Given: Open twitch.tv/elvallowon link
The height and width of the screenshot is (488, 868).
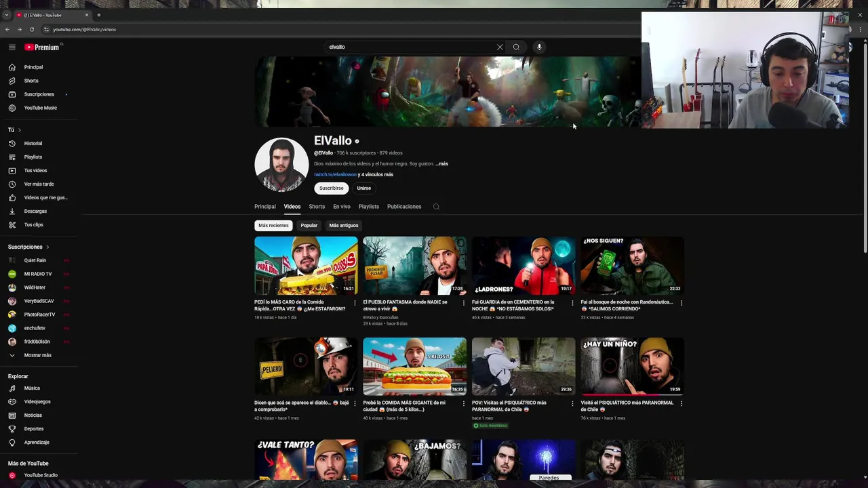Looking at the screenshot, I should click(335, 174).
